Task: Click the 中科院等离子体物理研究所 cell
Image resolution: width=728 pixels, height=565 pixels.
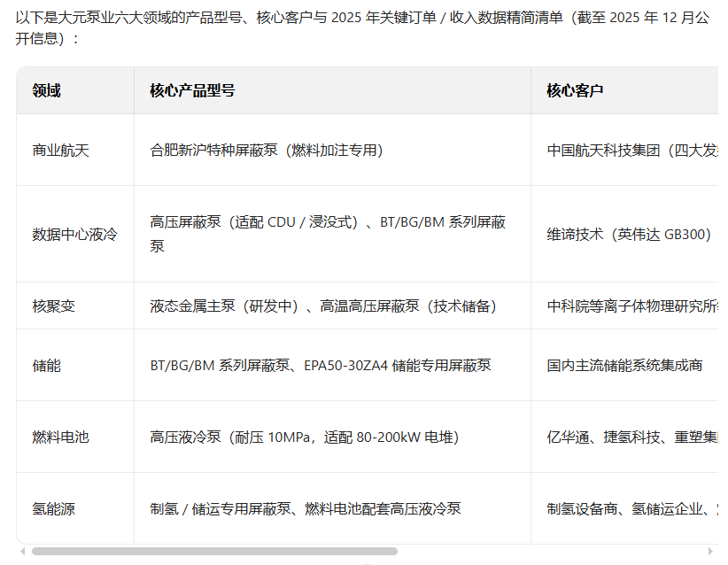Action: pyautogui.click(x=625, y=306)
